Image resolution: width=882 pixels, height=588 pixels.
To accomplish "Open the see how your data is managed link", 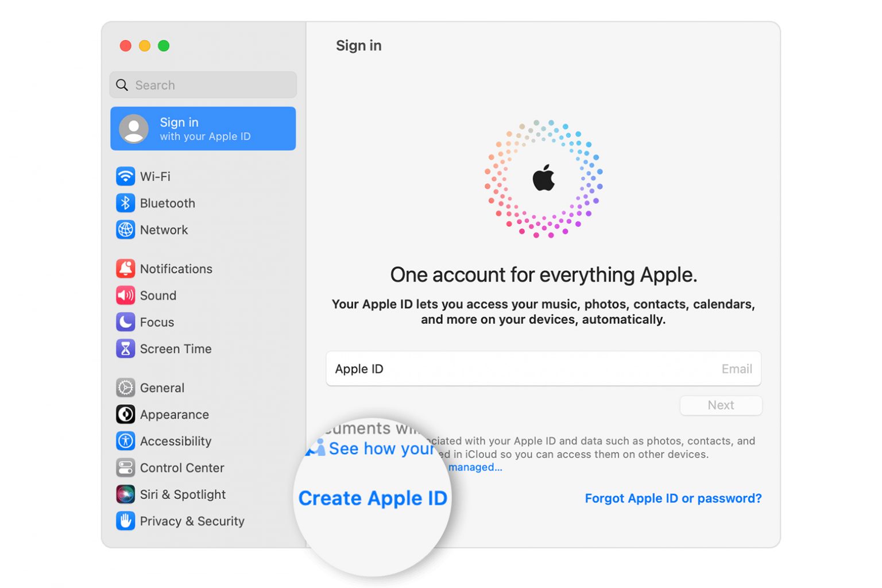I will point(475,467).
